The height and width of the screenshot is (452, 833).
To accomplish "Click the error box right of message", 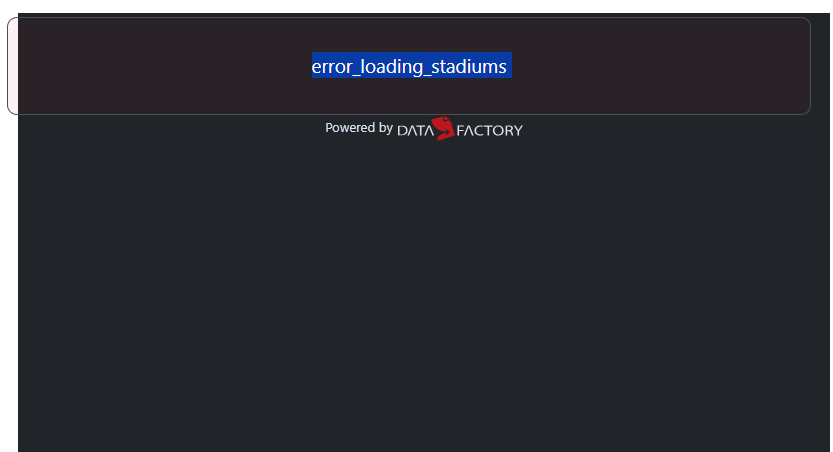I will pos(661,66).
